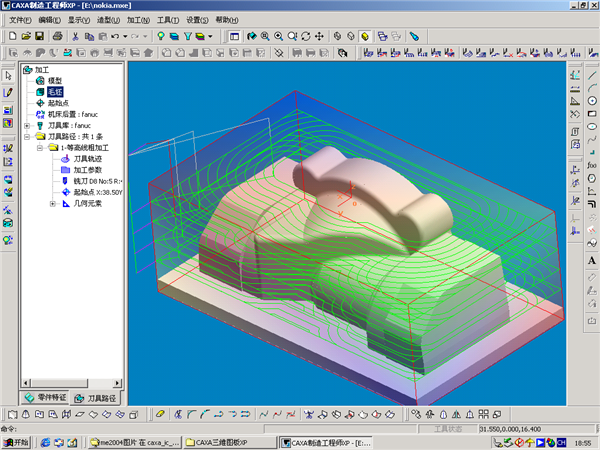600x450 pixels.
Task: Select 刀具轨迹 item in the tree
Action: pos(87,158)
